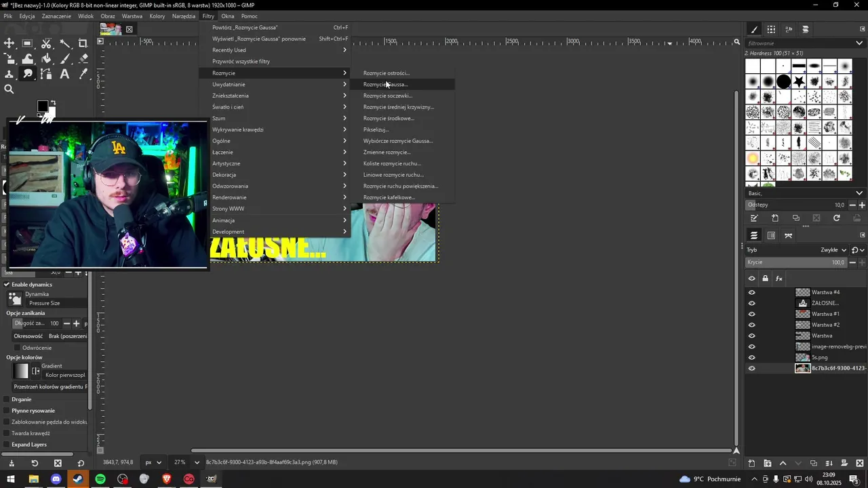
Task: Select the Crop tool
Action: click(83, 43)
